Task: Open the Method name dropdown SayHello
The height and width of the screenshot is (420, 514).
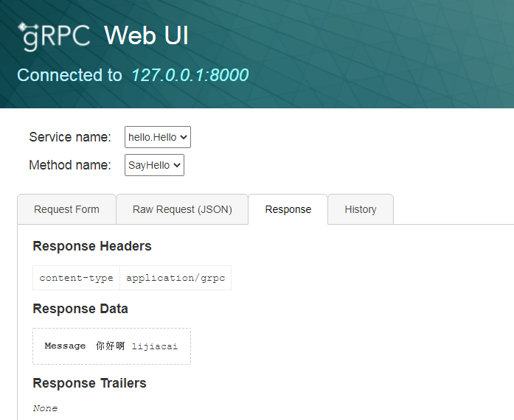Action: (154, 165)
